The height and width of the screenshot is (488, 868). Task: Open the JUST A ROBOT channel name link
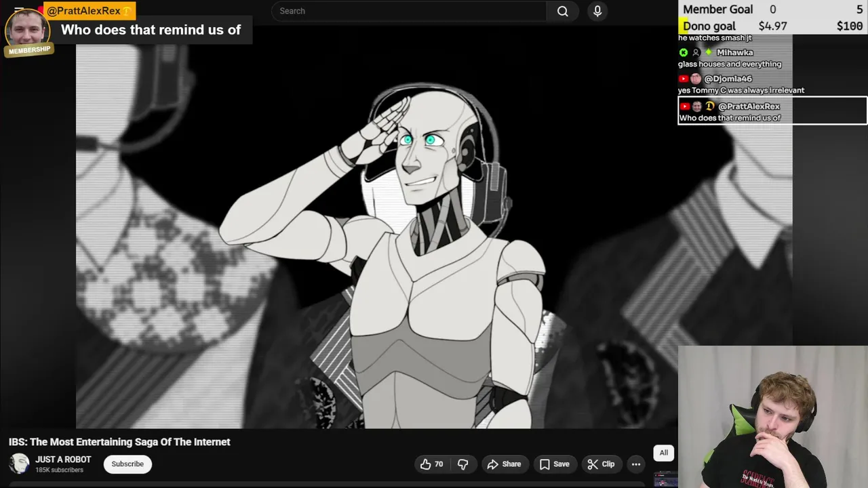(x=63, y=460)
